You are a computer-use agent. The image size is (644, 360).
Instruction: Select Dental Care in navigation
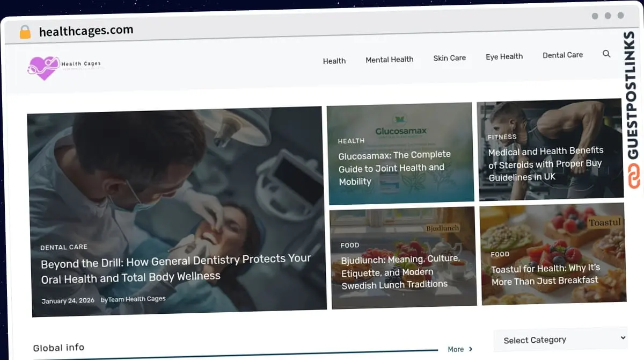tap(562, 55)
